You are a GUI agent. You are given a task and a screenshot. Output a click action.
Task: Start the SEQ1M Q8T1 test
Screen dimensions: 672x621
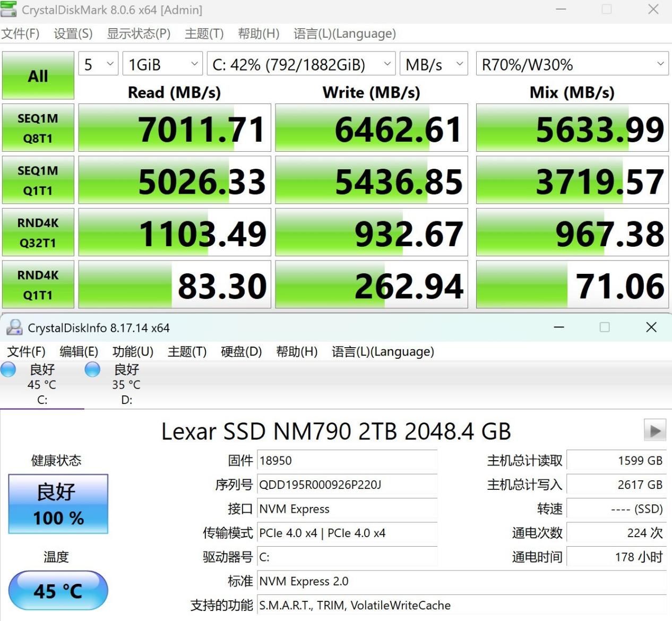tap(38, 128)
